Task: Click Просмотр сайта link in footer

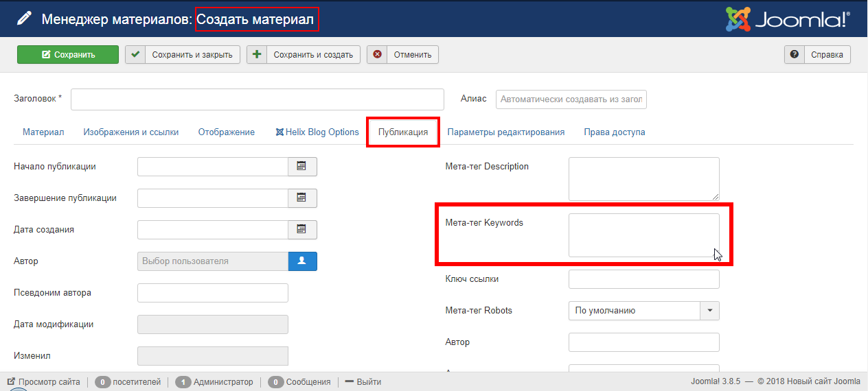Action: [x=43, y=382]
